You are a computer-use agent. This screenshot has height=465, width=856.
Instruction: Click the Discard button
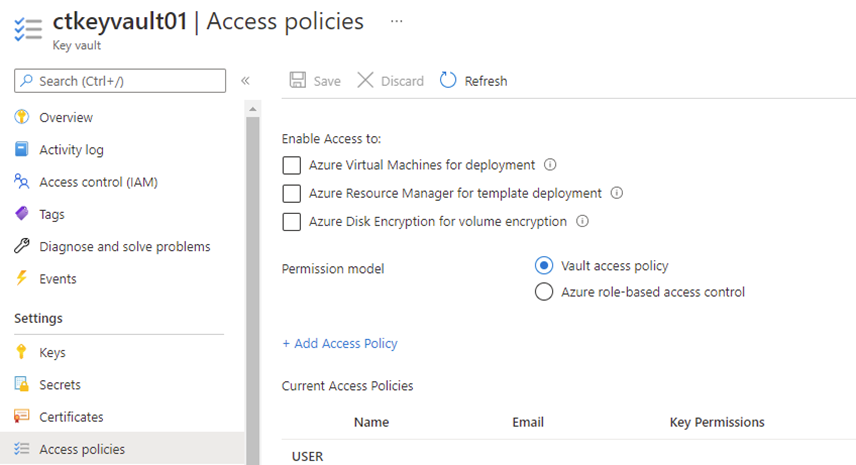pyautogui.click(x=391, y=81)
